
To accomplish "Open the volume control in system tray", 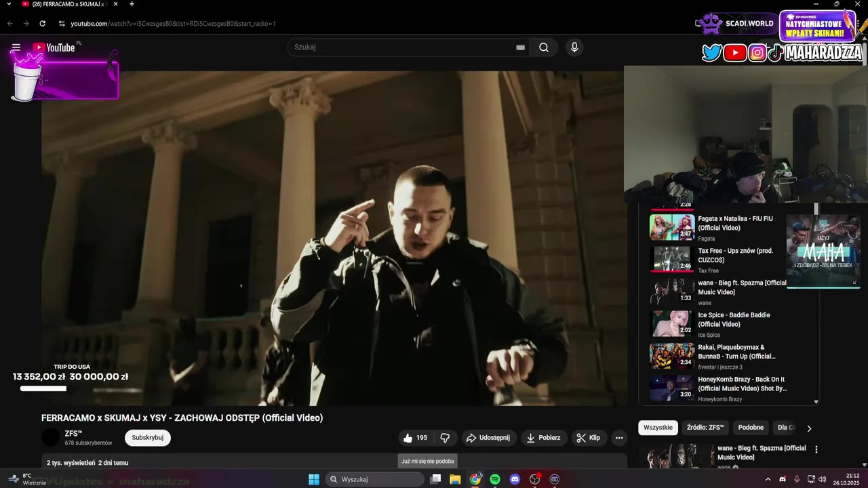I will coord(822,479).
